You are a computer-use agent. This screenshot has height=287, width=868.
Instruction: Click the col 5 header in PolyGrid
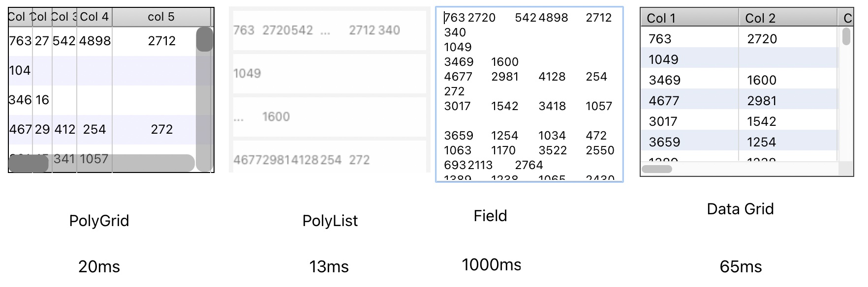pyautogui.click(x=161, y=17)
